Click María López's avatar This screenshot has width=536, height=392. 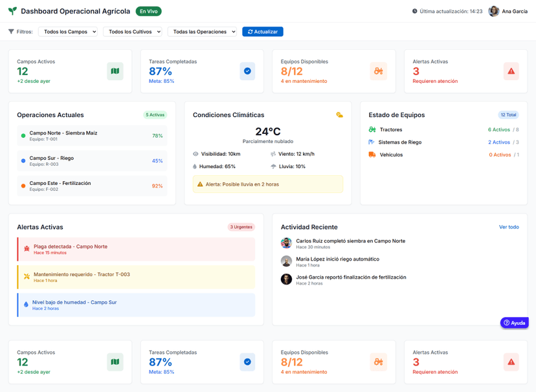pos(286,261)
